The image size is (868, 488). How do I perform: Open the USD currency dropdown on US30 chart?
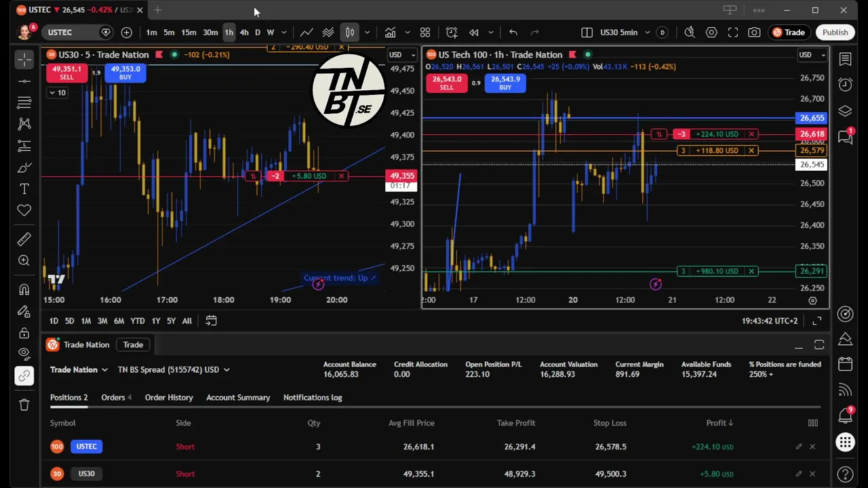click(403, 55)
